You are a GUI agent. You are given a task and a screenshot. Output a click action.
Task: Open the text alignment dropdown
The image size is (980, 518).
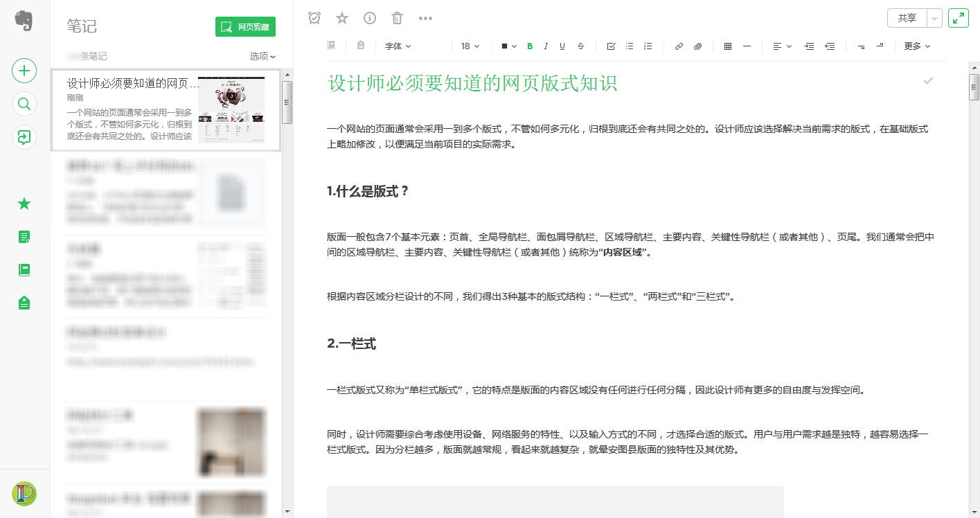click(x=781, y=46)
